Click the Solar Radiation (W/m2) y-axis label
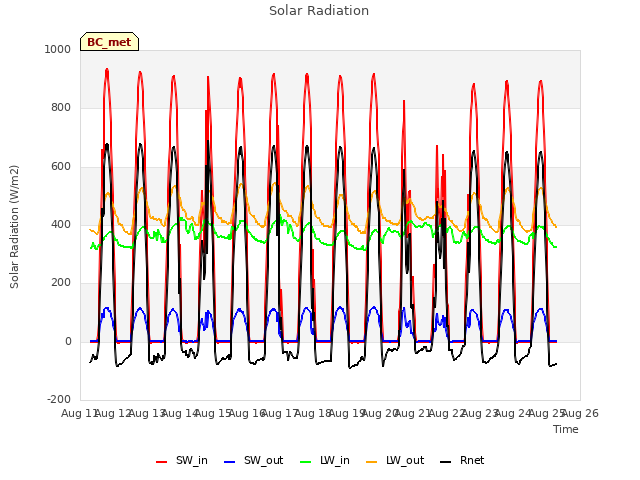640x480 pixels. (14, 227)
